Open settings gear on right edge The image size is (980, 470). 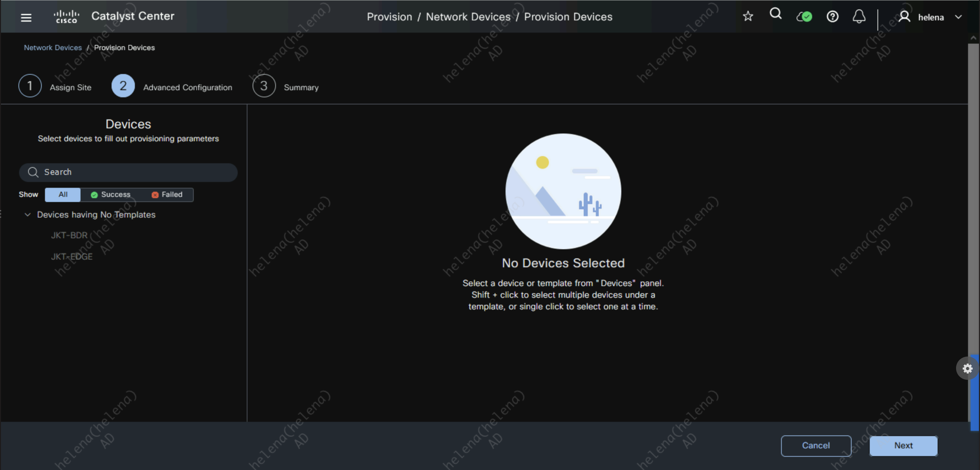[967, 368]
